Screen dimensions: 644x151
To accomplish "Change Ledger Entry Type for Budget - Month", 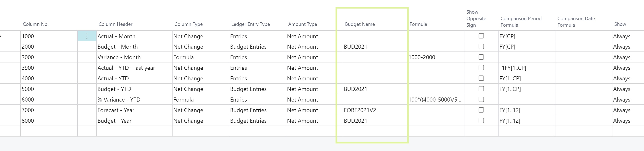I will coord(257,47).
